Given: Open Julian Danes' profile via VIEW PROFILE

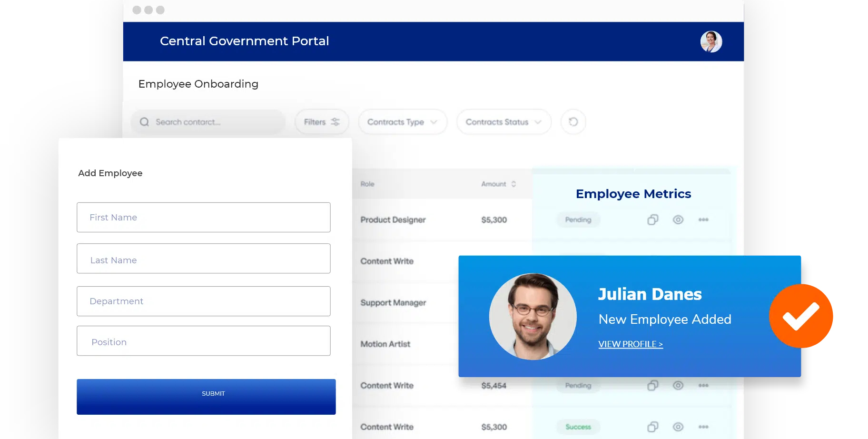Looking at the screenshot, I should (630, 344).
